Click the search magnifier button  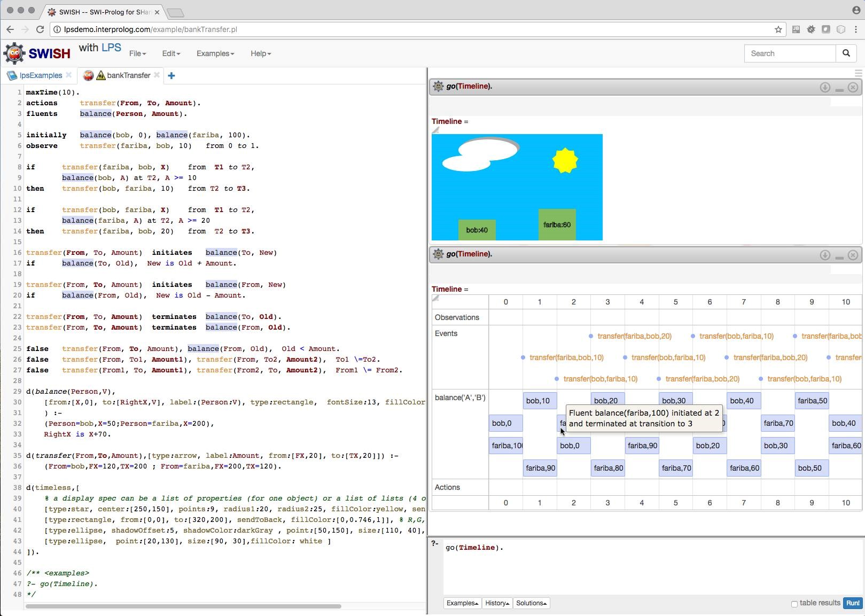(846, 53)
